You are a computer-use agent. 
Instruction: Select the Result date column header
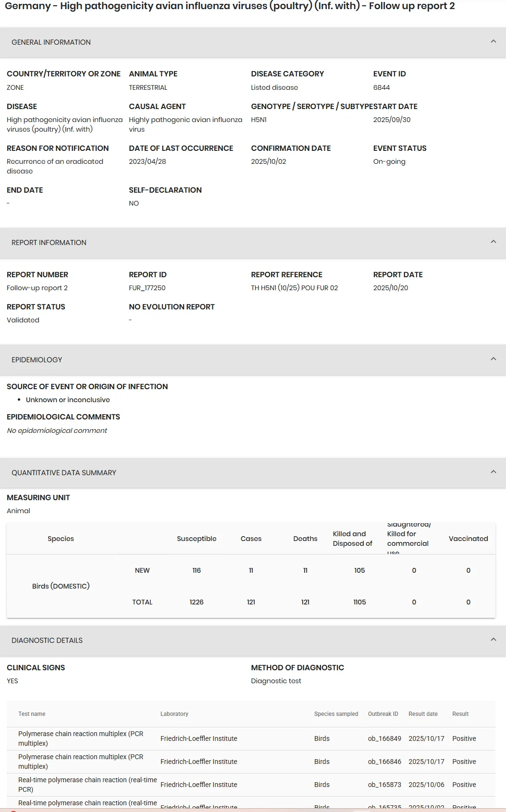[x=423, y=714]
